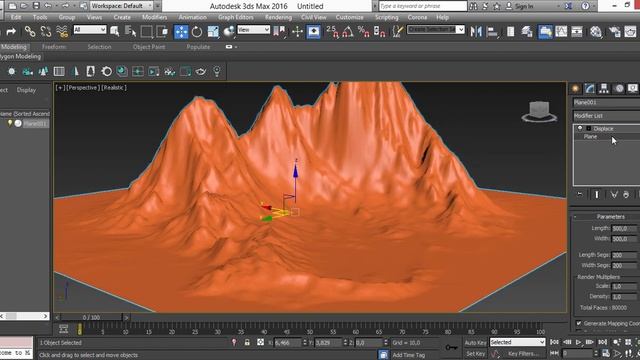Image resolution: width=640 pixels, height=360 pixels.
Task: Select the Link tool (chain icon)
Action: (x=30, y=31)
